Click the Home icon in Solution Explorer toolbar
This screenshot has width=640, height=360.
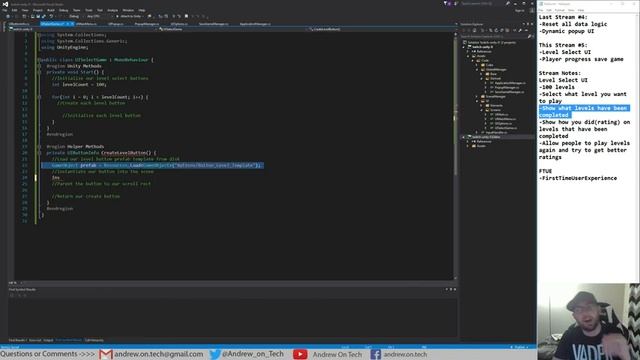475,30
